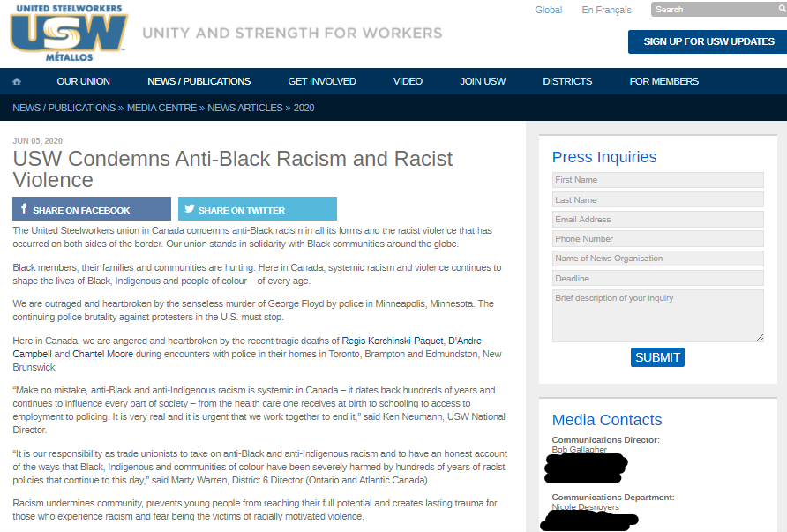Go to Media Centre breadcrumb

[161, 108]
